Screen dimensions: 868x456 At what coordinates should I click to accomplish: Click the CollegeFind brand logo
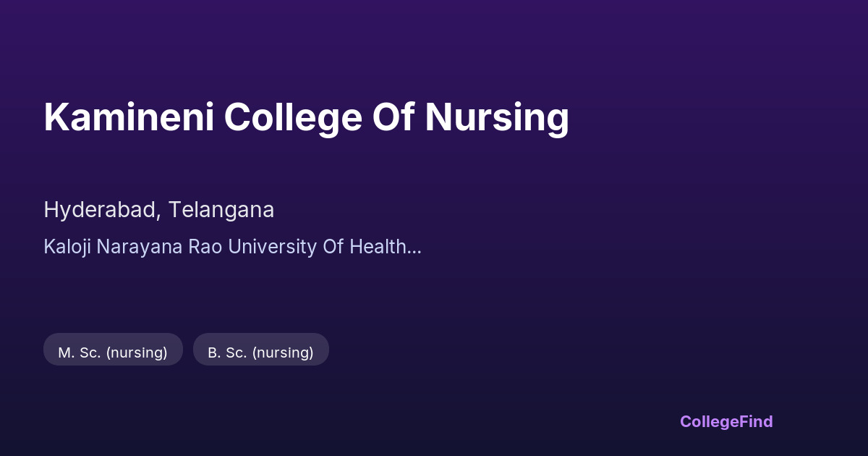click(726, 421)
